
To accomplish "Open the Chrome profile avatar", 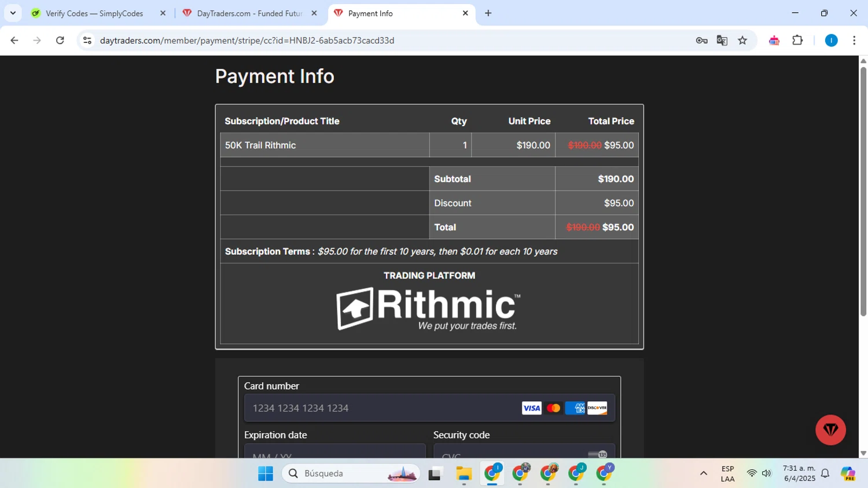I will pyautogui.click(x=832, y=41).
